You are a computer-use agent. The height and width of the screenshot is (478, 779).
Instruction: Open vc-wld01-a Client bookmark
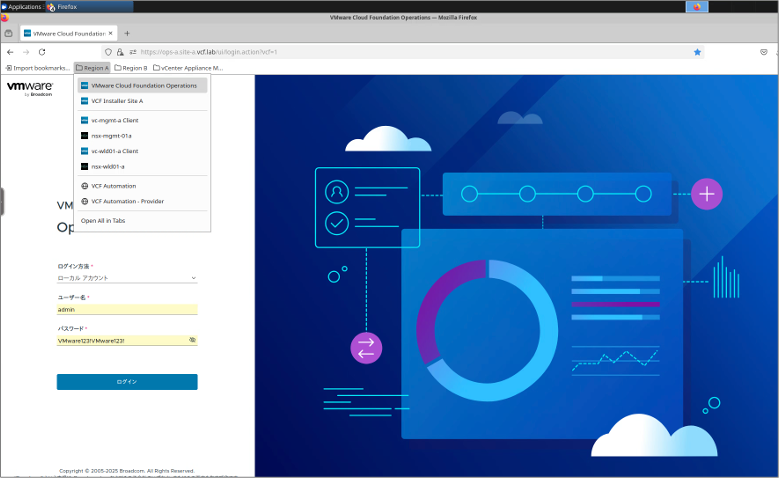(143, 151)
